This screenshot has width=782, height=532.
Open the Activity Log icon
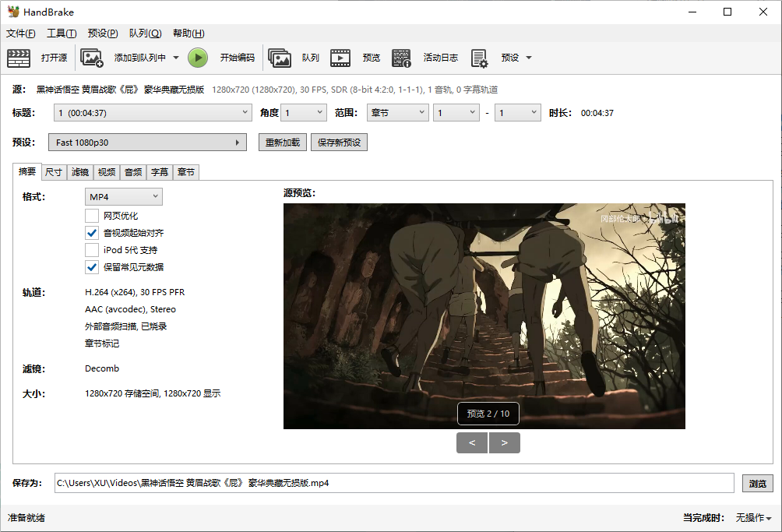click(401, 58)
